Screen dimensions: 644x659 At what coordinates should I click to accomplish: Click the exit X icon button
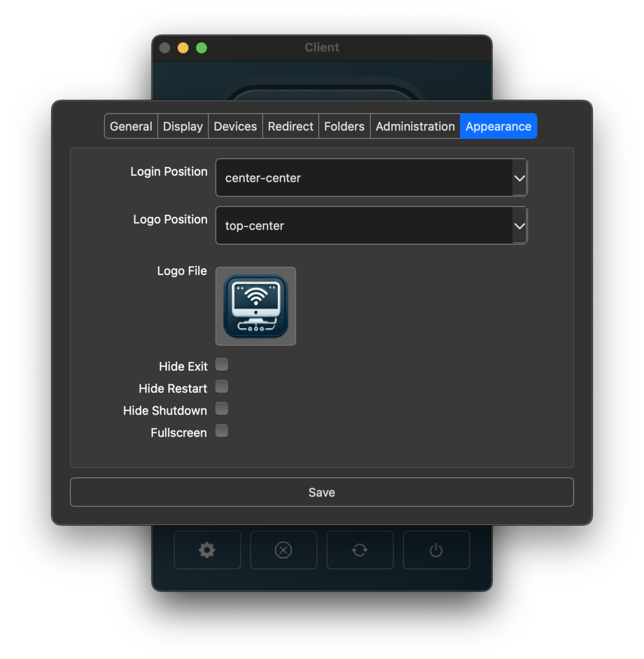tap(284, 550)
